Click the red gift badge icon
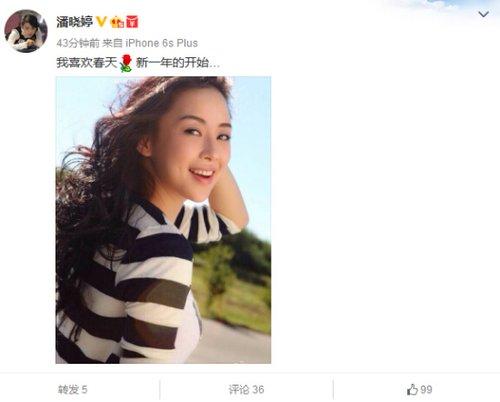This screenshot has width=500, height=402. pos(132,22)
